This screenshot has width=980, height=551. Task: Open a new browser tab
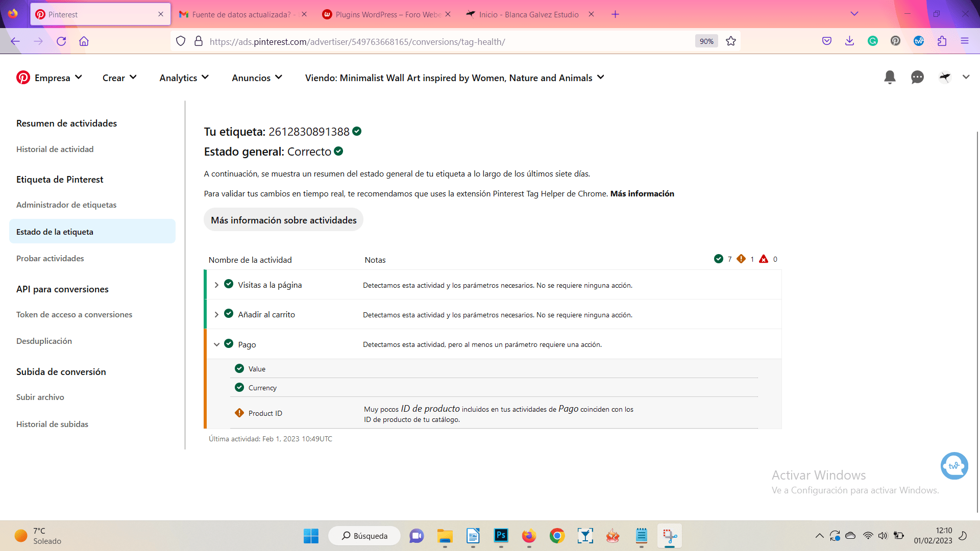(615, 14)
